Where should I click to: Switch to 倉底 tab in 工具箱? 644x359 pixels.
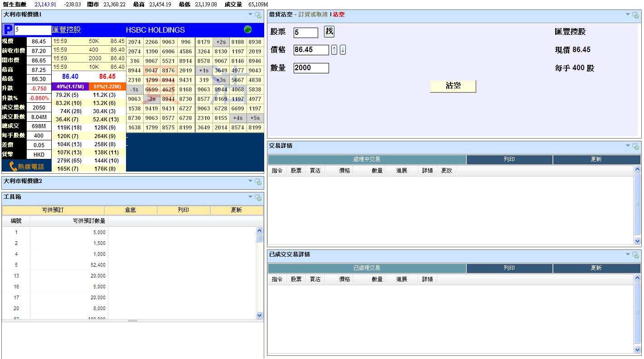[x=131, y=211]
